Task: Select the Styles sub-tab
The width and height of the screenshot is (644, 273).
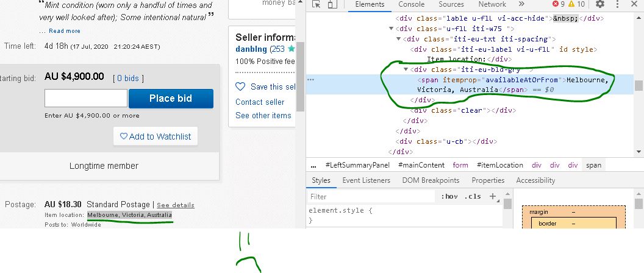Action: tap(321, 180)
